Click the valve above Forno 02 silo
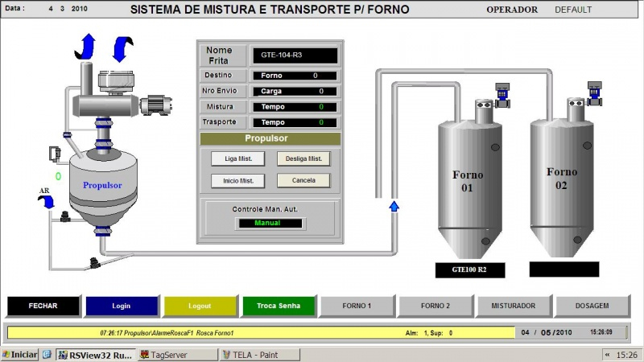The image size is (644, 362). point(595,92)
